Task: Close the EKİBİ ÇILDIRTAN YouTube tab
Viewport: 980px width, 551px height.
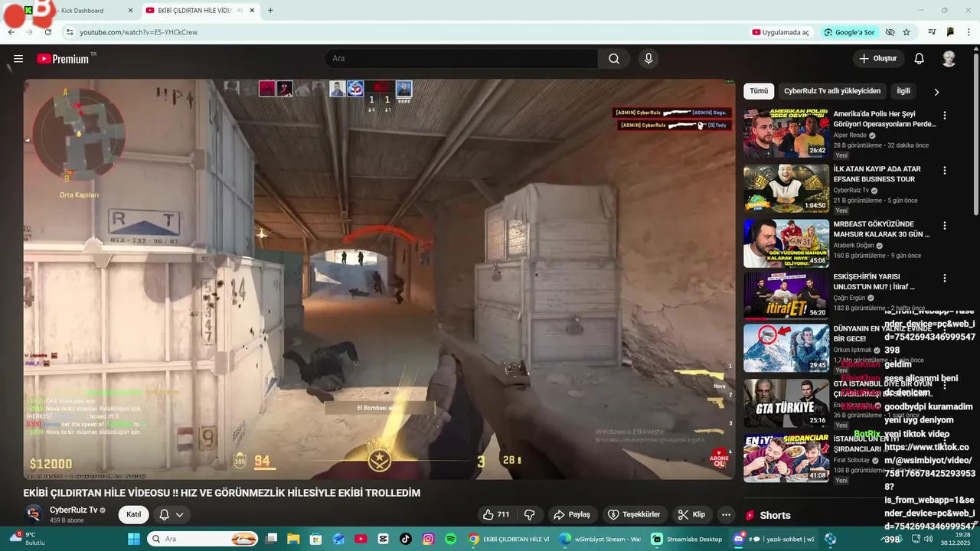Action: [x=252, y=11]
